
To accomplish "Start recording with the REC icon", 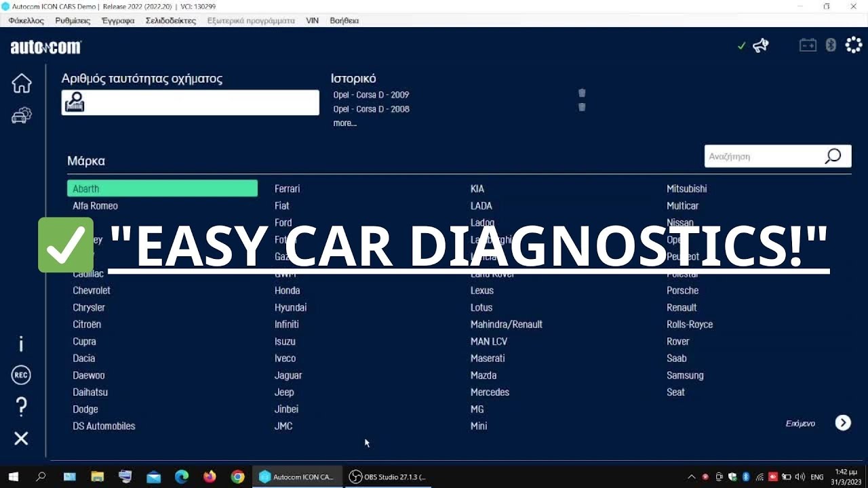I will pos(21,375).
